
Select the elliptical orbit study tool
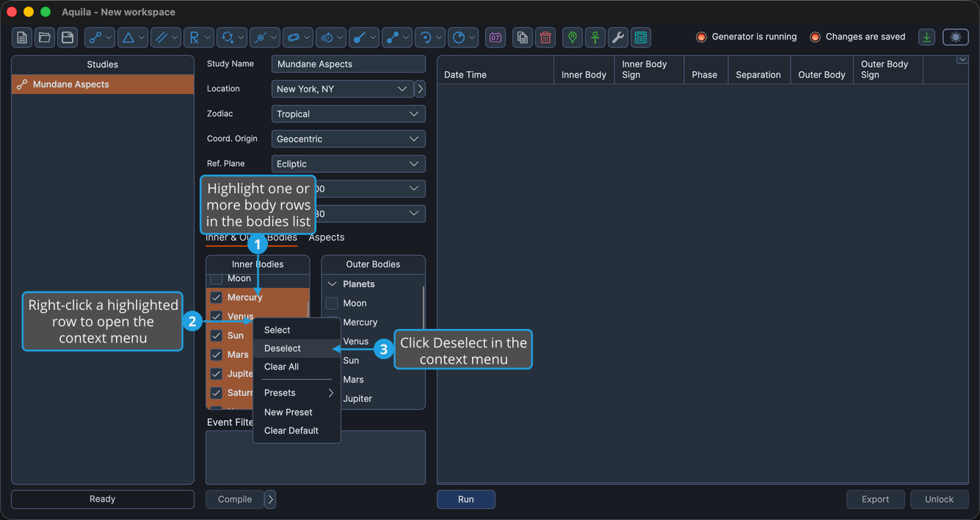pyautogui.click(x=298, y=37)
